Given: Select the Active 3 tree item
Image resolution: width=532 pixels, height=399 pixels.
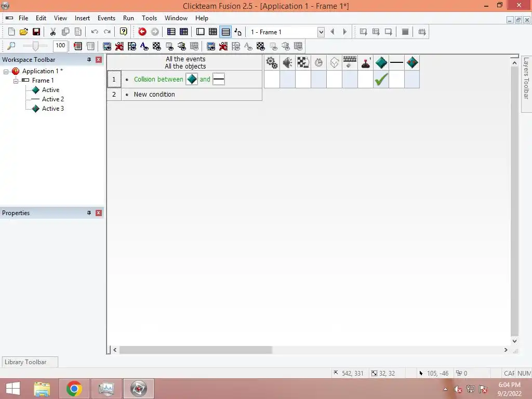Looking at the screenshot, I should tap(53, 109).
